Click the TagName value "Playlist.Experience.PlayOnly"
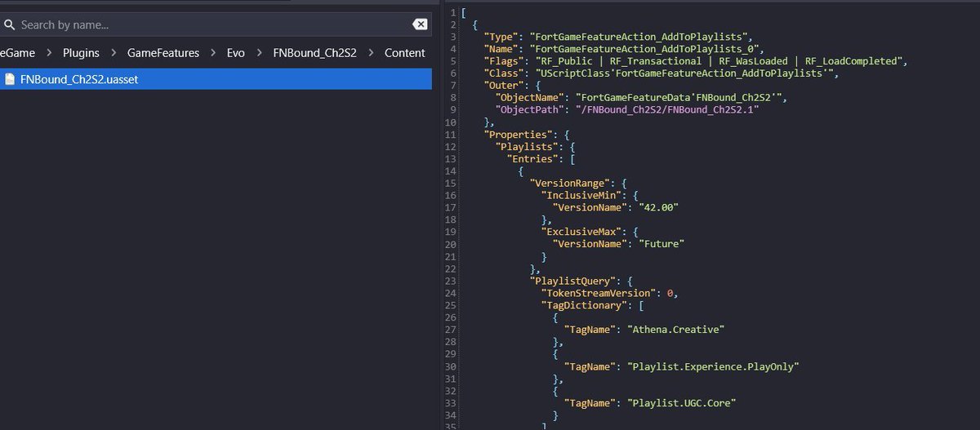 coord(713,367)
